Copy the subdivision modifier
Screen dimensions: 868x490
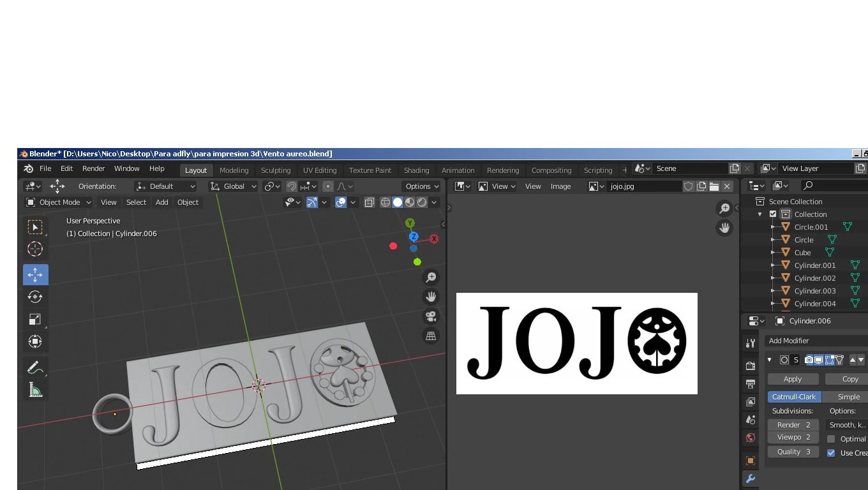[x=847, y=379]
